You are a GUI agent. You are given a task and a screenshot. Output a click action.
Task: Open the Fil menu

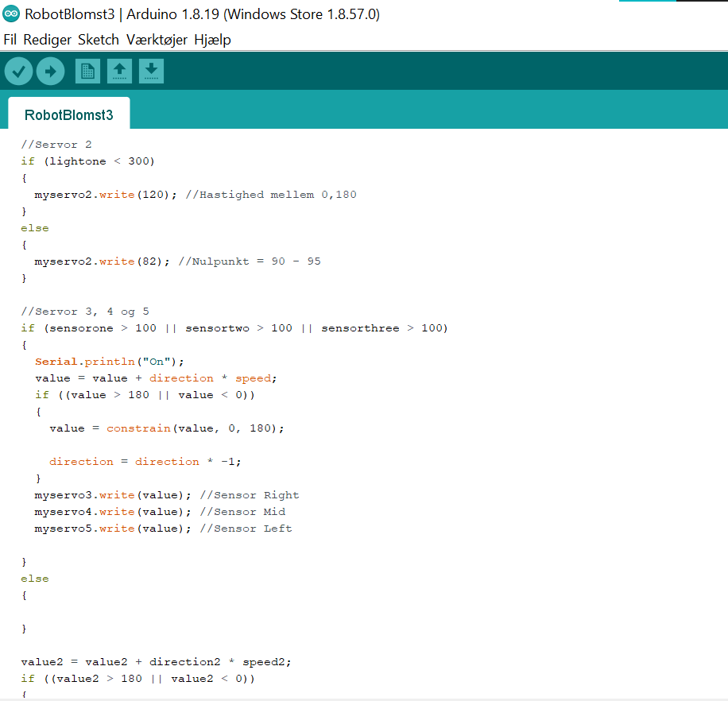10,40
